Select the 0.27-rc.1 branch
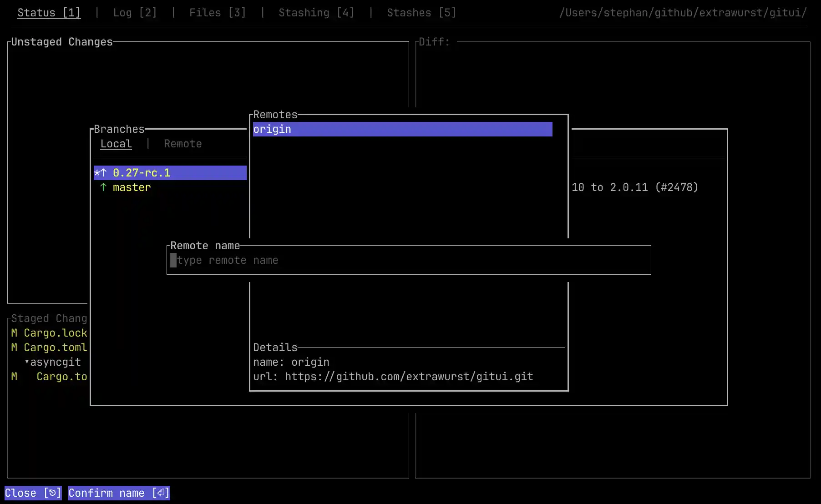 142,173
